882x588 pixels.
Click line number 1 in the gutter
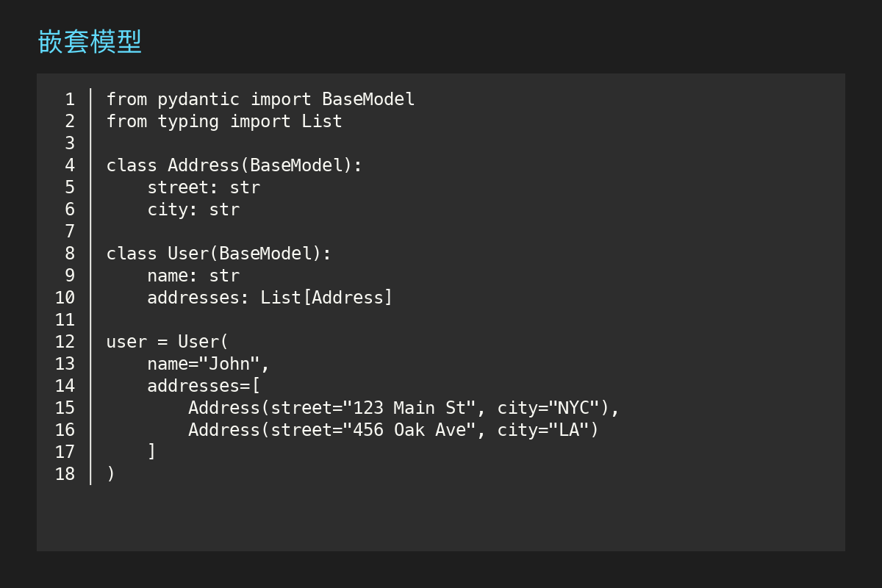69,99
